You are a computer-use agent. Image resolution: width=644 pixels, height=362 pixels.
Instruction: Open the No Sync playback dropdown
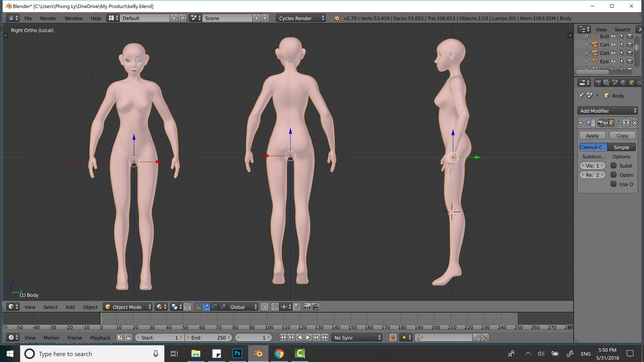point(357,338)
